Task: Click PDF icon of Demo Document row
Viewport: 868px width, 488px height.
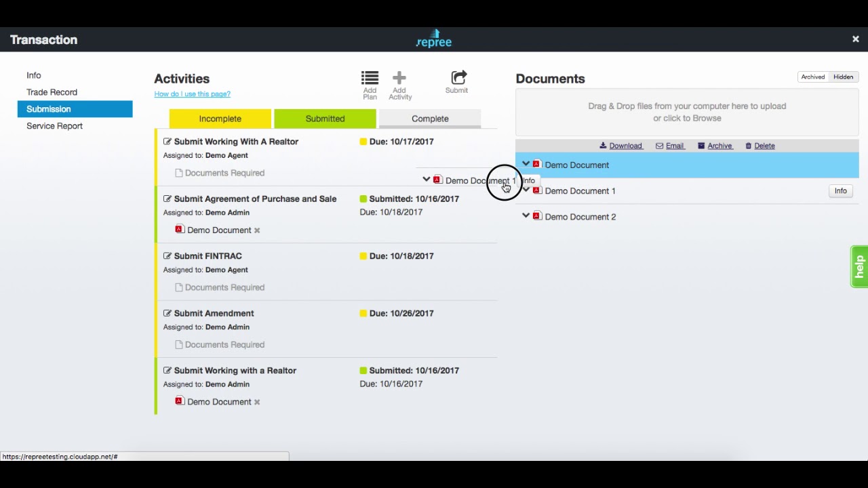Action: click(x=537, y=164)
